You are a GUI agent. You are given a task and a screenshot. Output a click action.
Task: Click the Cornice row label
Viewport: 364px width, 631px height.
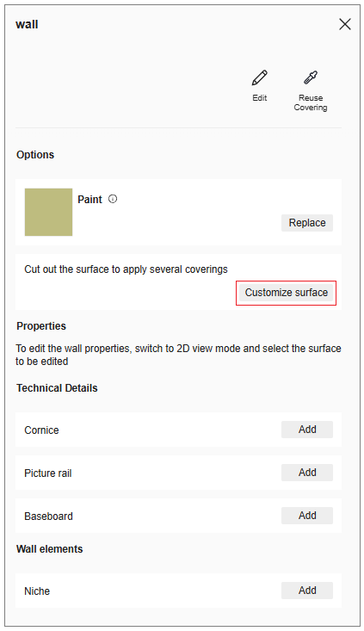41,430
